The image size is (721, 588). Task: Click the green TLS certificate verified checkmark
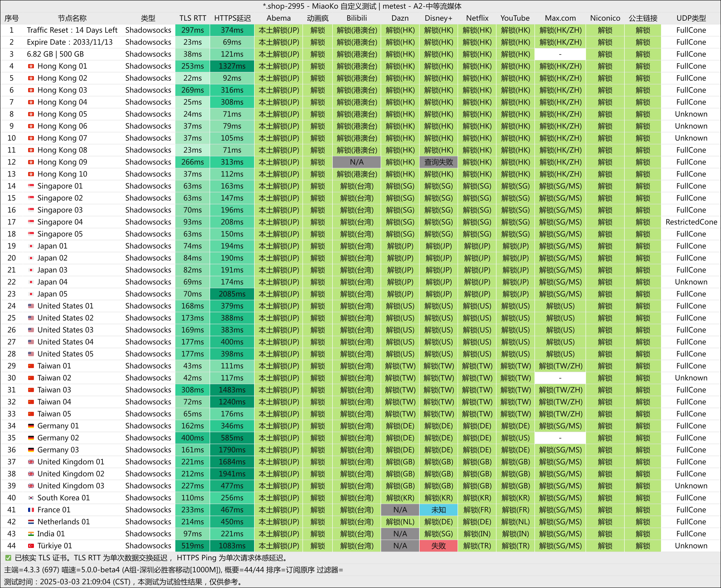pyautogui.click(x=8, y=558)
